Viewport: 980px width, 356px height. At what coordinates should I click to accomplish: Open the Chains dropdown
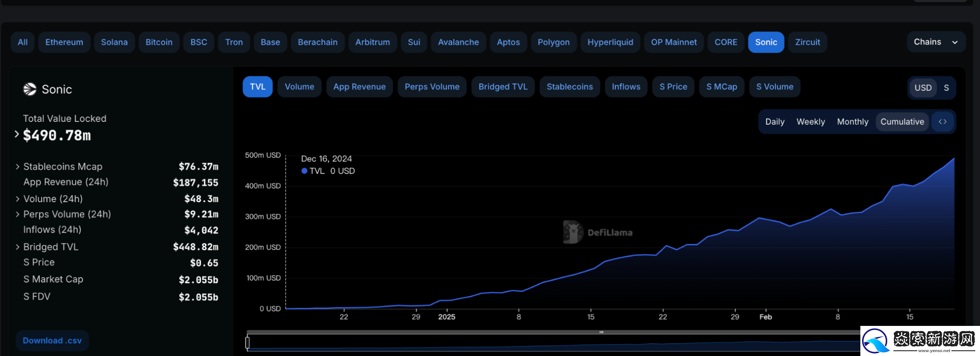[935, 42]
